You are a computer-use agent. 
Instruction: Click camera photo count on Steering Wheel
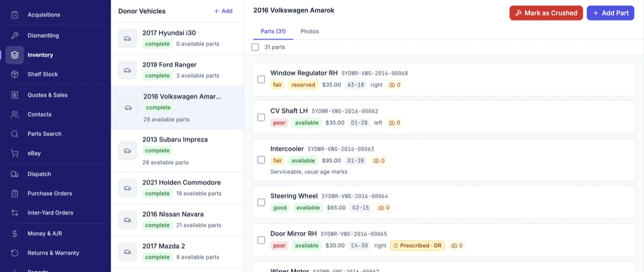(384, 208)
